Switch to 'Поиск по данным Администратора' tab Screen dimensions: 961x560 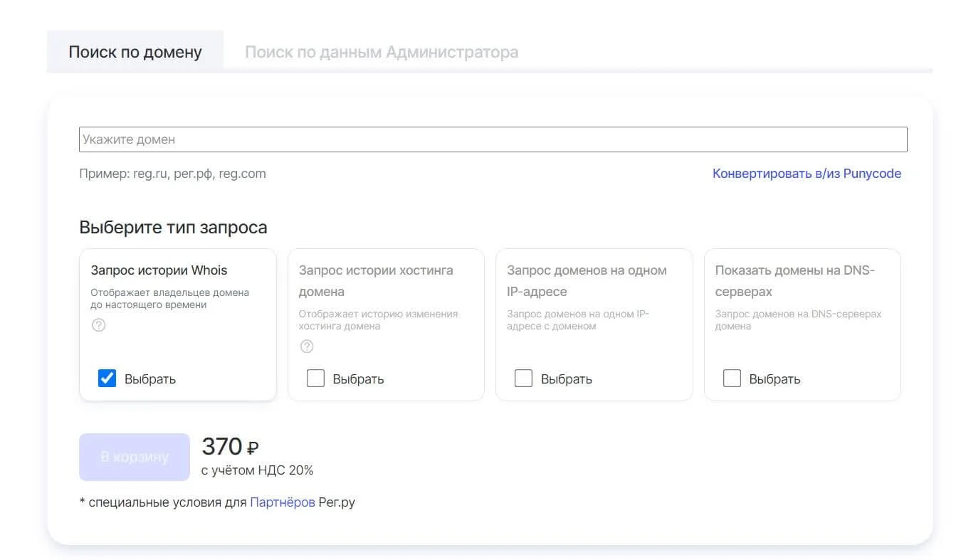pos(382,52)
